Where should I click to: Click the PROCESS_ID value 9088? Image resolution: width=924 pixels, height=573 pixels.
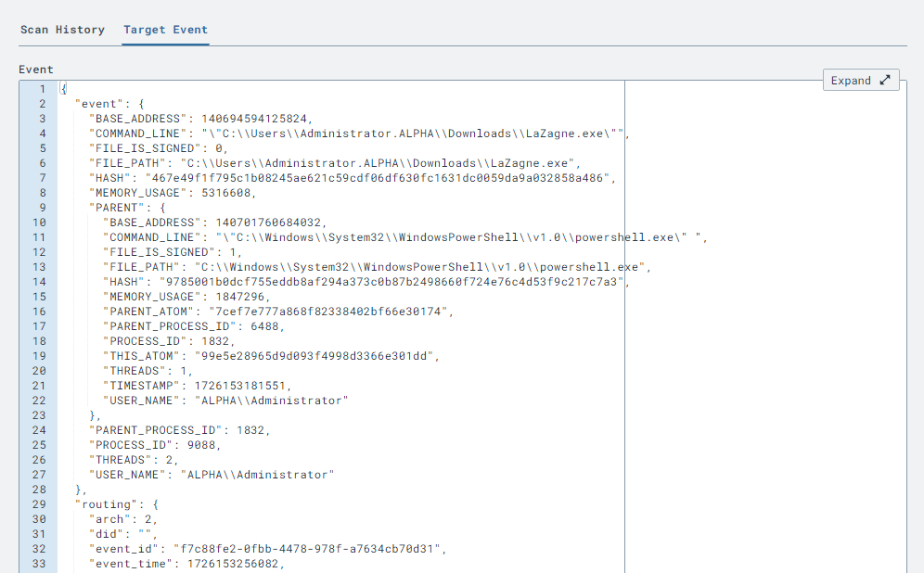point(203,445)
